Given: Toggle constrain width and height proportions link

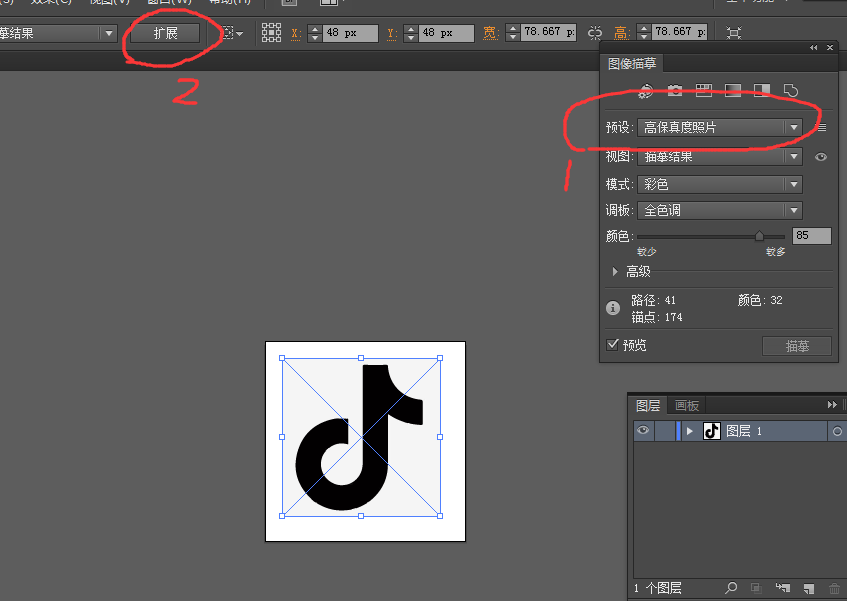Looking at the screenshot, I should point(595,33).
